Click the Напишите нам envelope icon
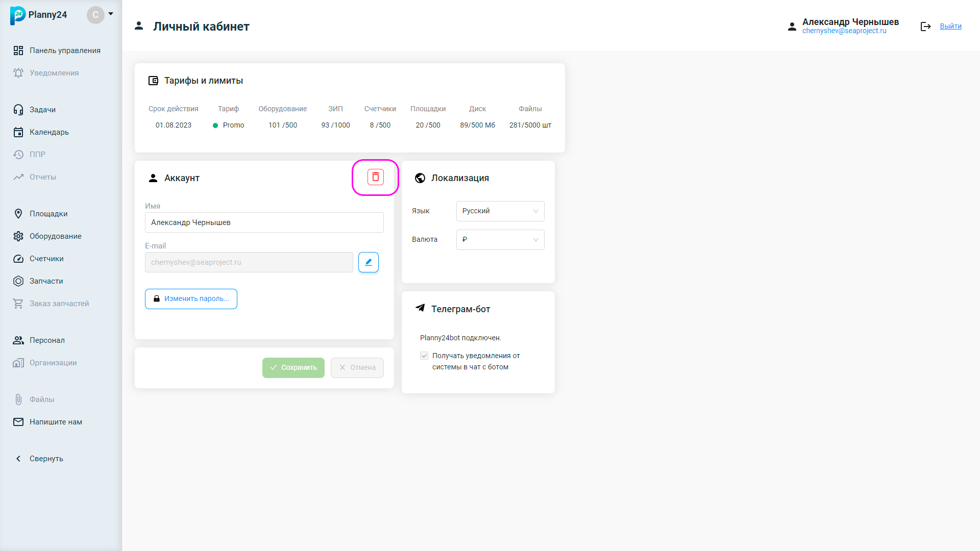Viewport: 980px width, 551px height. tap(18, 422)
